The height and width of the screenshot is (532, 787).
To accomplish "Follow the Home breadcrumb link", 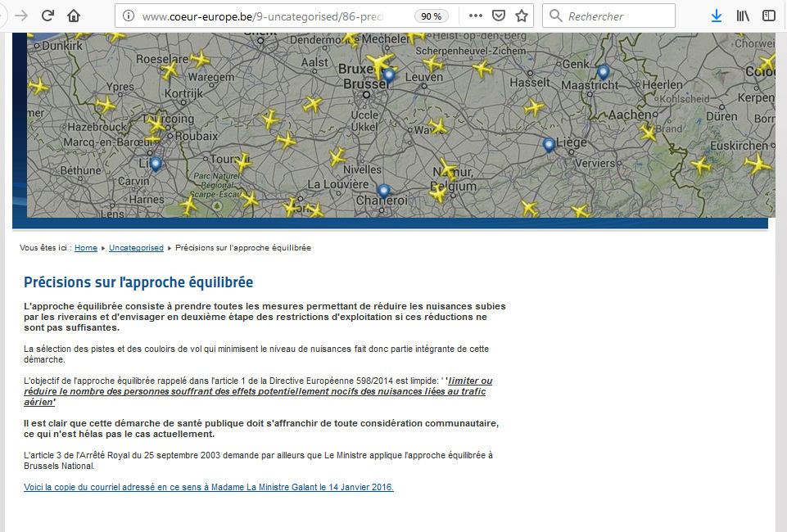I will coord(86,248).
